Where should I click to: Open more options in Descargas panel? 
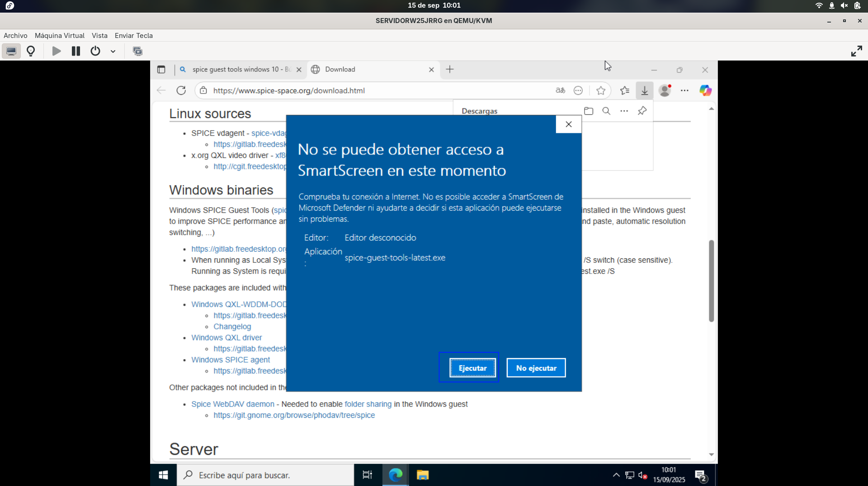(624, 111)
